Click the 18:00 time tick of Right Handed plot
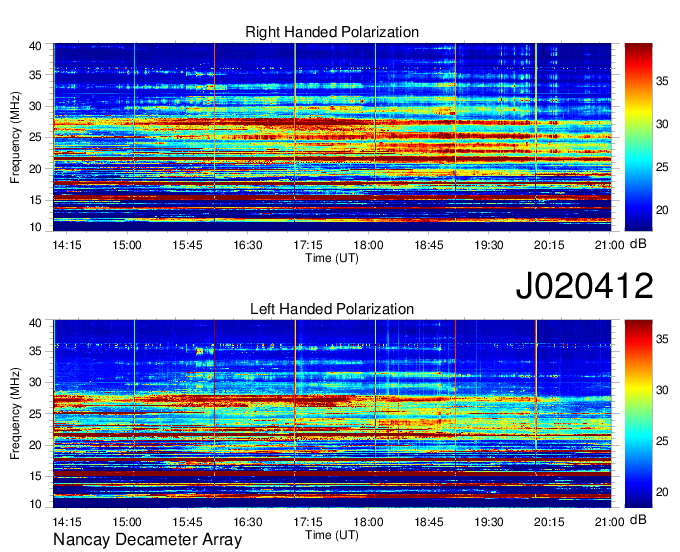Viewport: 680px width, 552px height. pyautogui.click(x=368, y=245)
